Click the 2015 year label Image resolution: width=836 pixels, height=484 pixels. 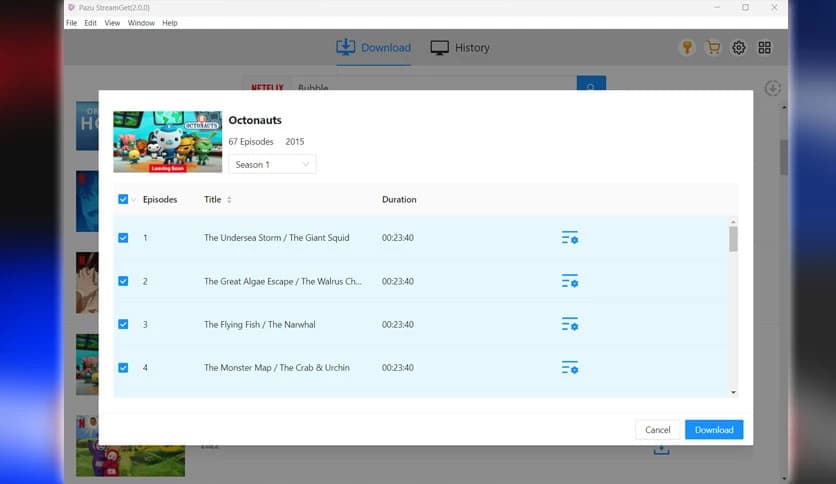(x=295, y=141)
